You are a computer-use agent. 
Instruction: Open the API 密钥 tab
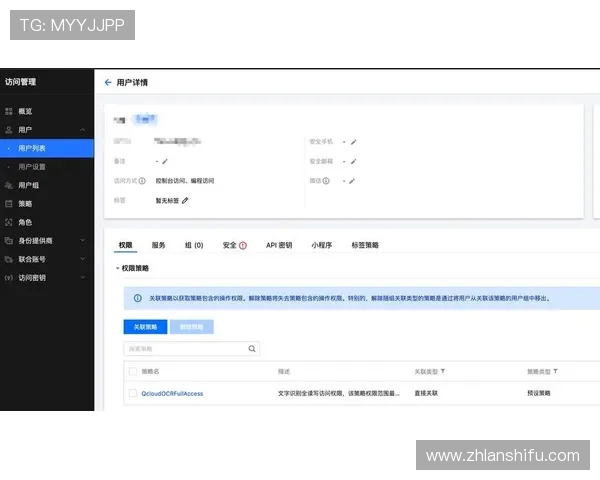(279, 245)
